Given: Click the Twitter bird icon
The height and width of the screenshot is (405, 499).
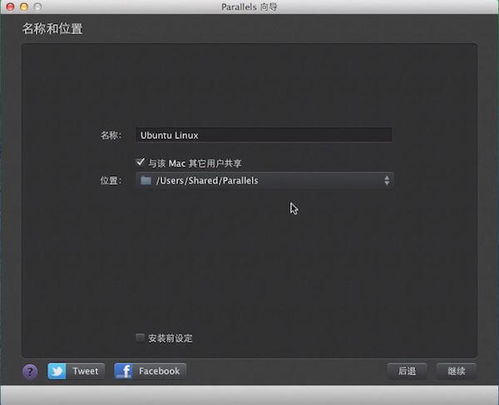Looking at the screenshot, I should coord(57,371).
